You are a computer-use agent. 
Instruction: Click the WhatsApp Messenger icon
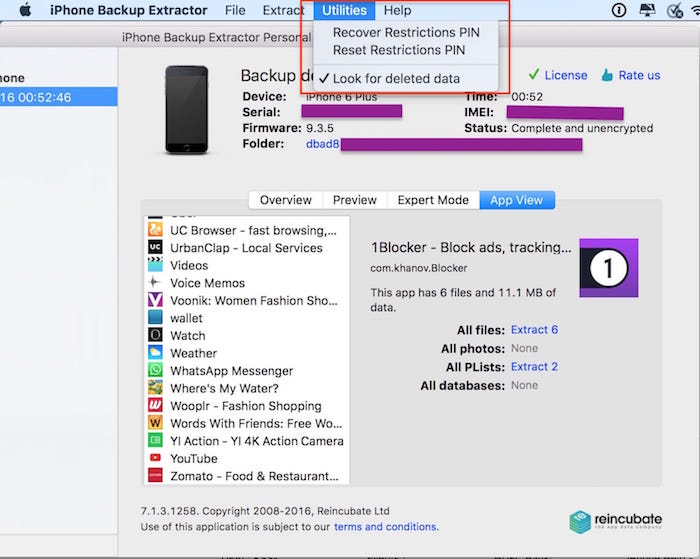tap(155, 370)
